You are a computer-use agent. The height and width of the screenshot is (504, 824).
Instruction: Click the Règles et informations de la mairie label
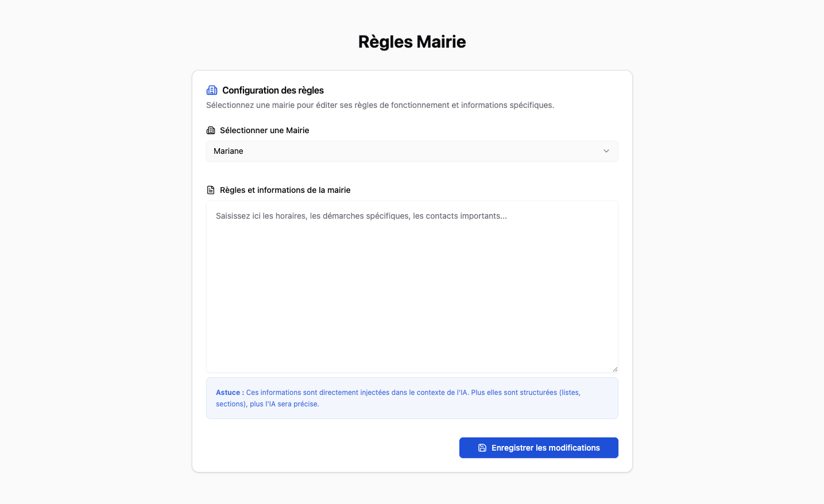[x=285, y=189]
